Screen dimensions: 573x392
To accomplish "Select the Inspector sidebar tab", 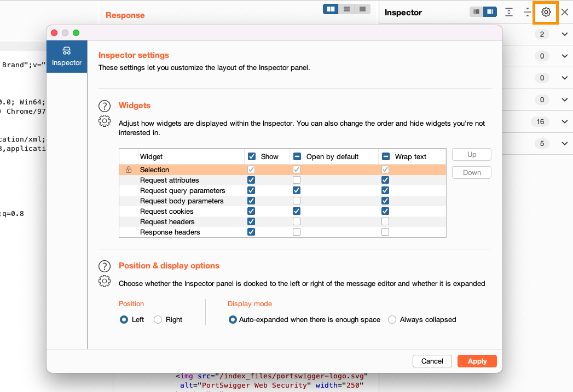I will point(67,56).
